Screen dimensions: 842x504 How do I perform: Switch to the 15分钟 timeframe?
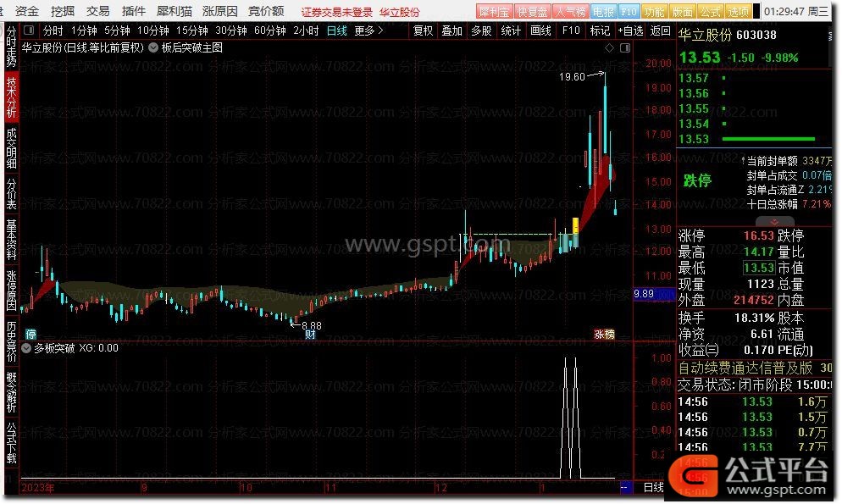192,30
